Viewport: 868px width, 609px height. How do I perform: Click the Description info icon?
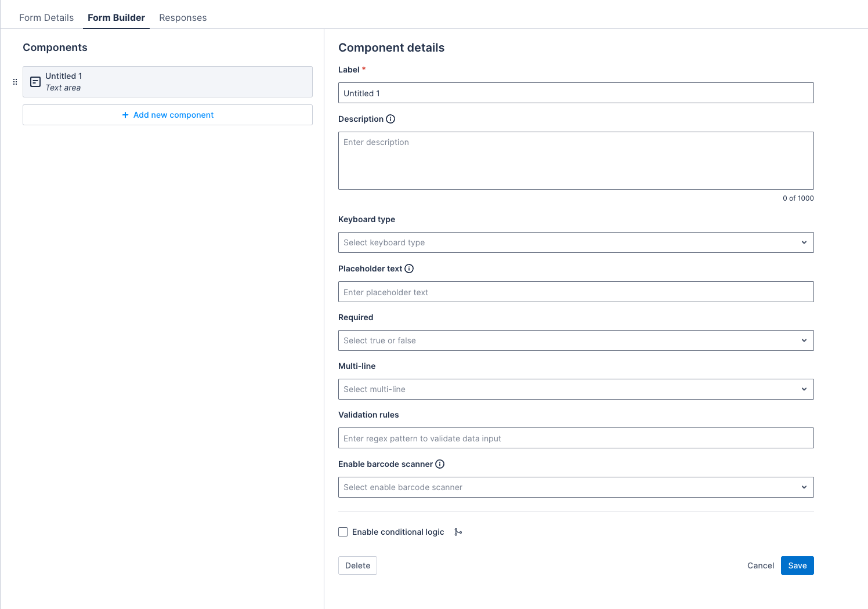390,119
